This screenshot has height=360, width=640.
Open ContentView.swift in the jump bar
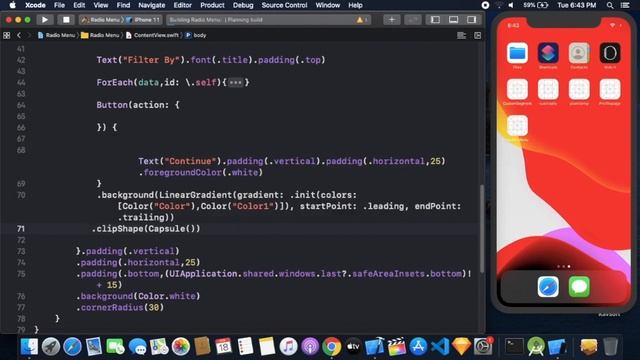click(x=152, y=36)
